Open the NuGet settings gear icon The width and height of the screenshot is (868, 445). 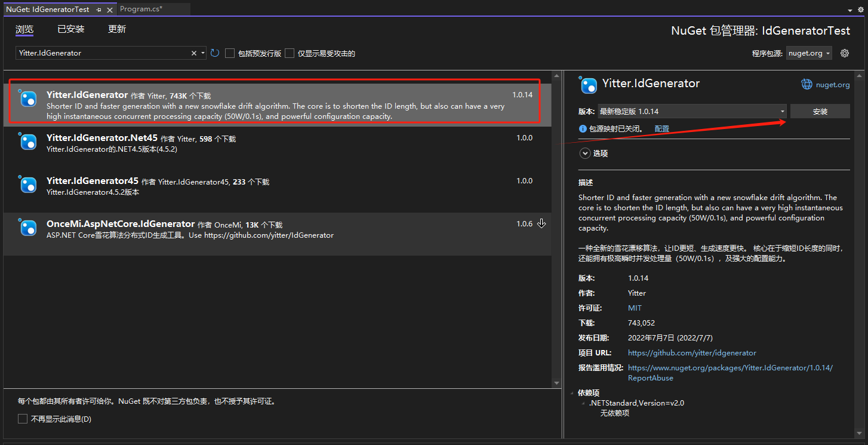845,53
